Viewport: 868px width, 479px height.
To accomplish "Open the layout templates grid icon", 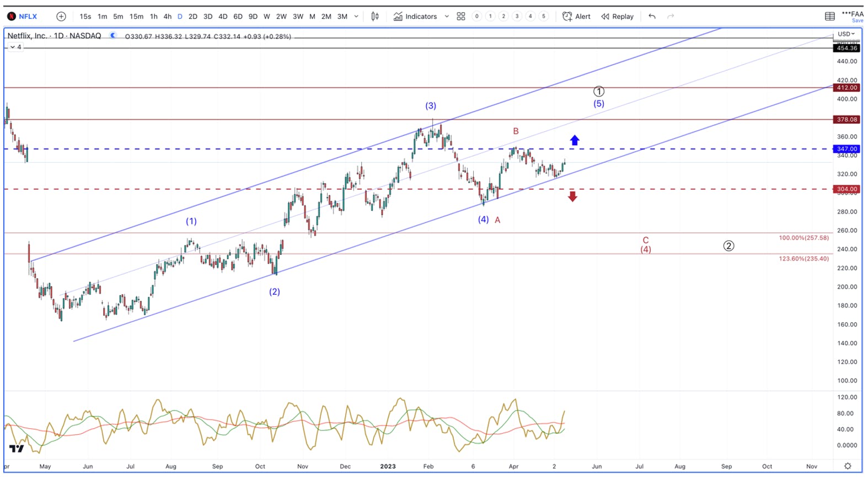I will coord(461,17).
